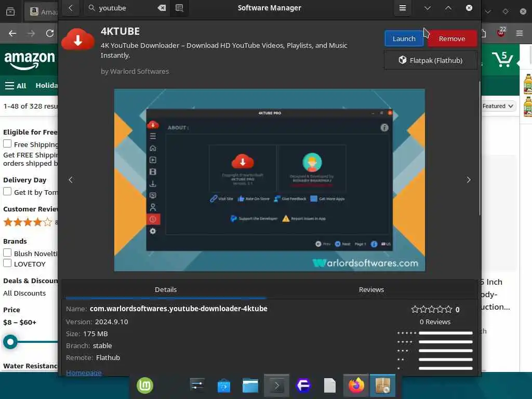The width and height of the screenshot is (532, 399).
Task: Open the Homepage link
Action: click(x=84, y=373)
